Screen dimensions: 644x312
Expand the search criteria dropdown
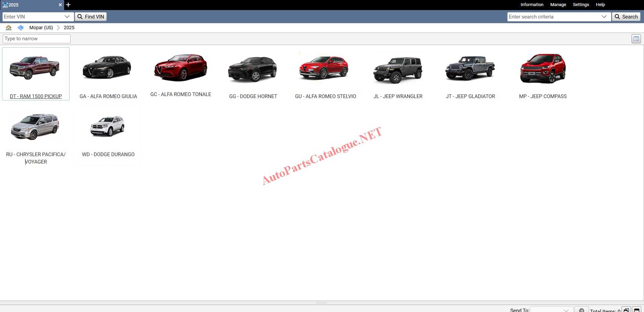pos(604,17)
